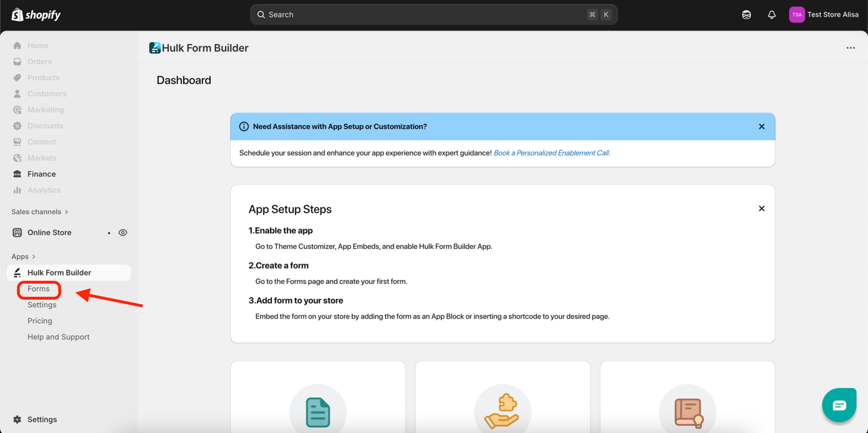Open Marketing page

[45, 110]
